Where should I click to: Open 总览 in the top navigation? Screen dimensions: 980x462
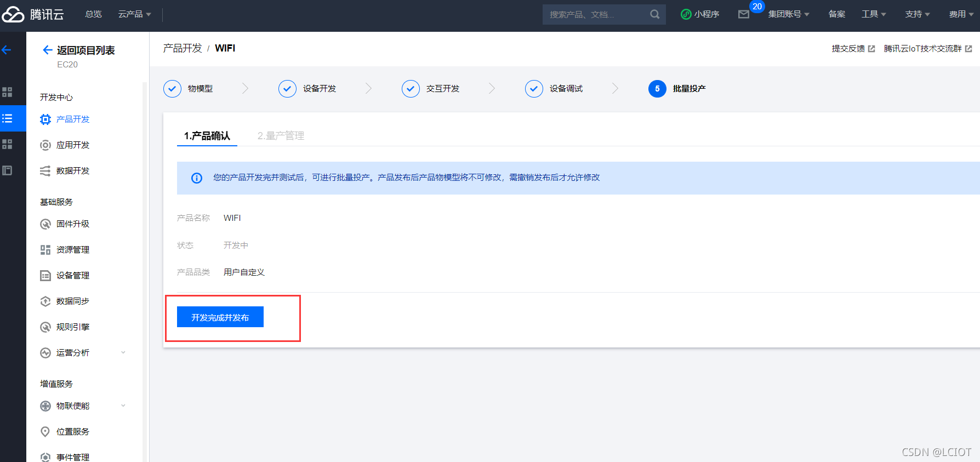point(93,14)
